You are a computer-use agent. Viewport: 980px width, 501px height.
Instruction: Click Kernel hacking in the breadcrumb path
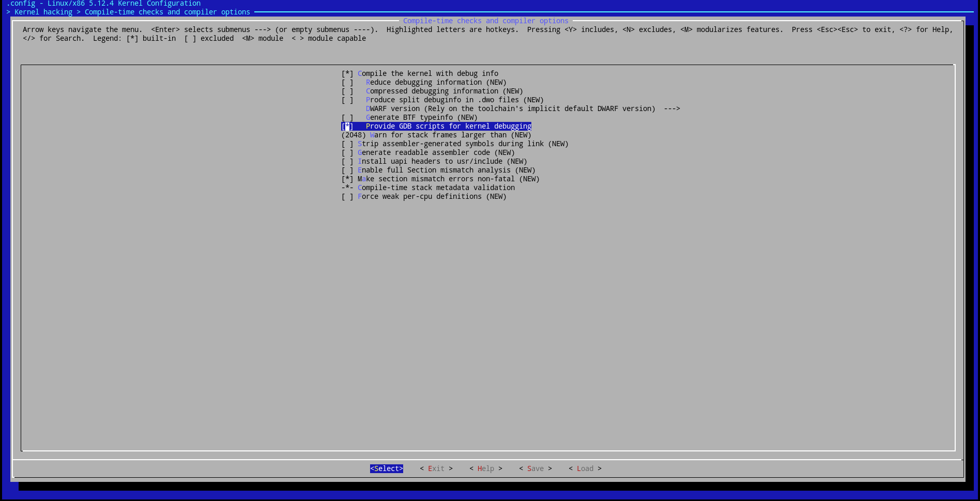pos(43,12)
